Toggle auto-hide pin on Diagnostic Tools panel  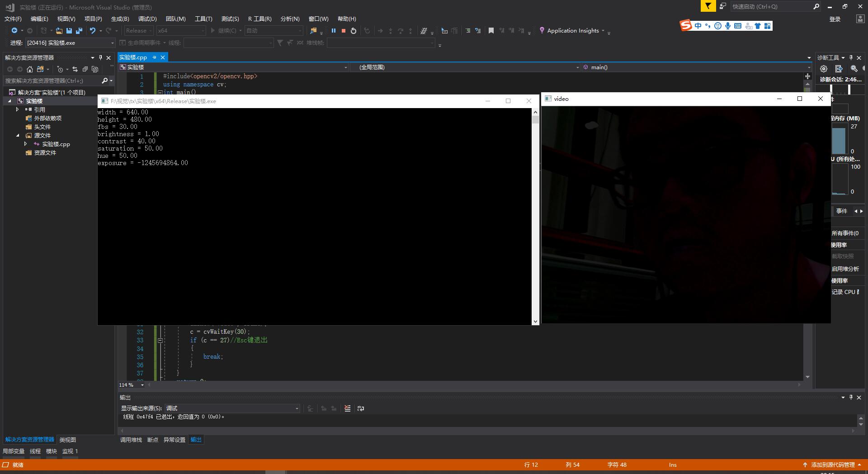[851, 57]
